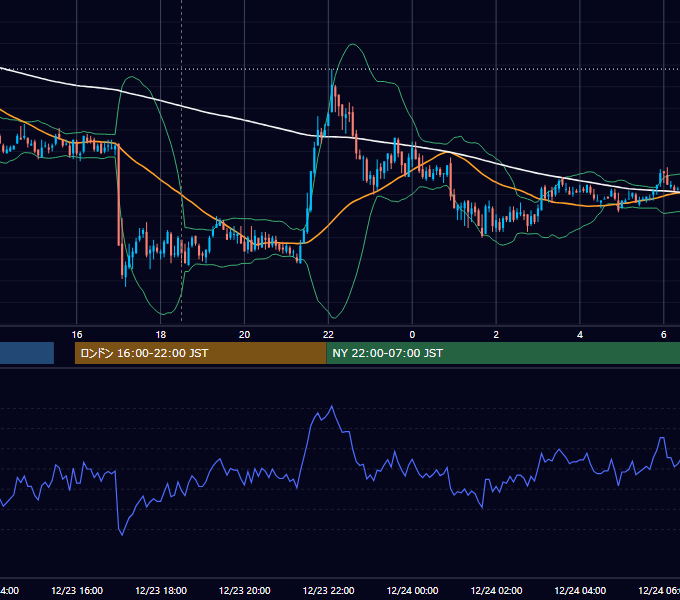Click the oscillator low just after 12/23 17:00
Screen dimensions: 680x600
(x=122, y=535)
